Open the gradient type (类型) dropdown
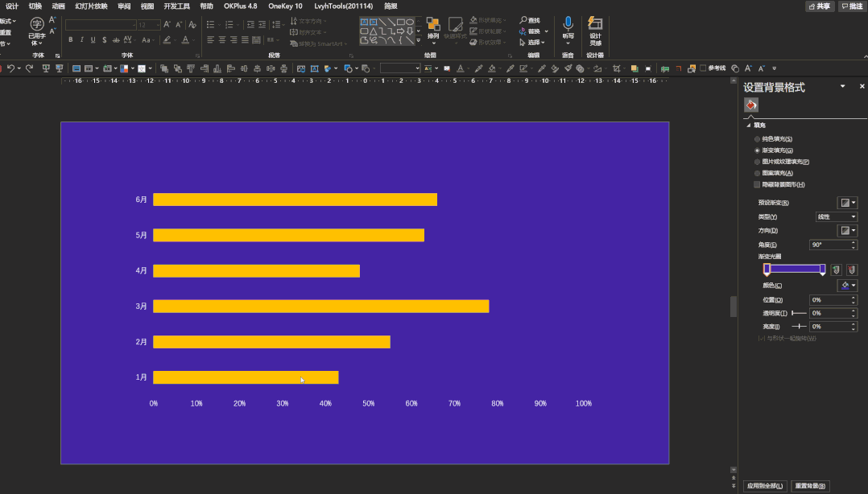 tap(837, 216)
